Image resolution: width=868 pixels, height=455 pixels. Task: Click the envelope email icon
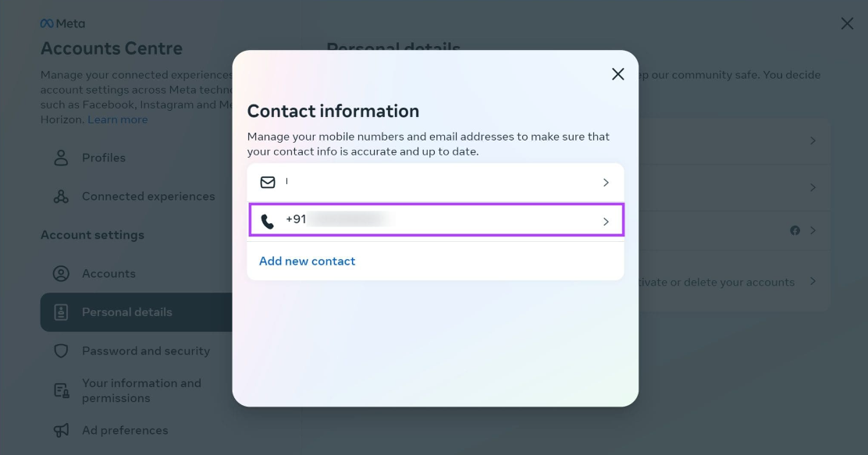pyautogui.click(x=268, y=182)
